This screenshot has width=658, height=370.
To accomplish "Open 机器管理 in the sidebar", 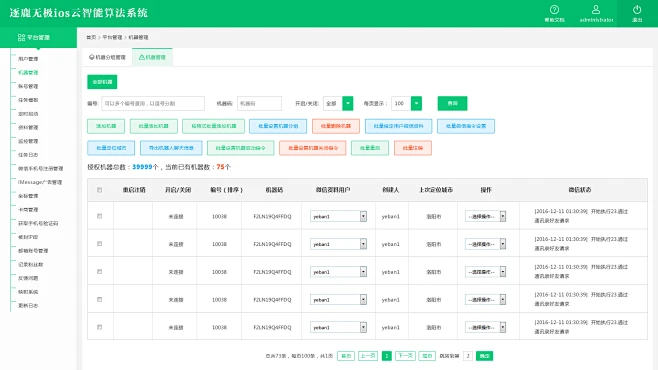I will 28,73.
